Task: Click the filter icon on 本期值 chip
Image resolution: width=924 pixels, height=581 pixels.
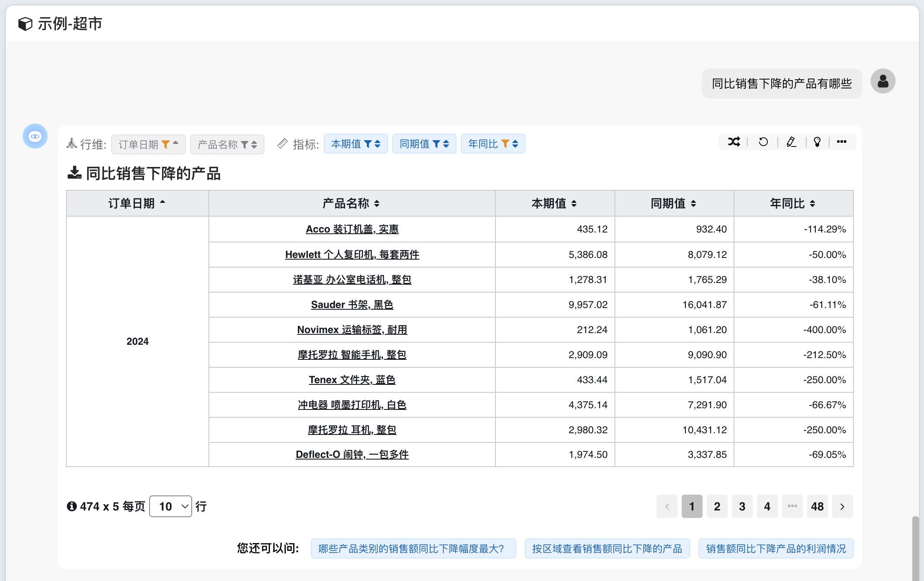Action: click(x=368, y=144)
